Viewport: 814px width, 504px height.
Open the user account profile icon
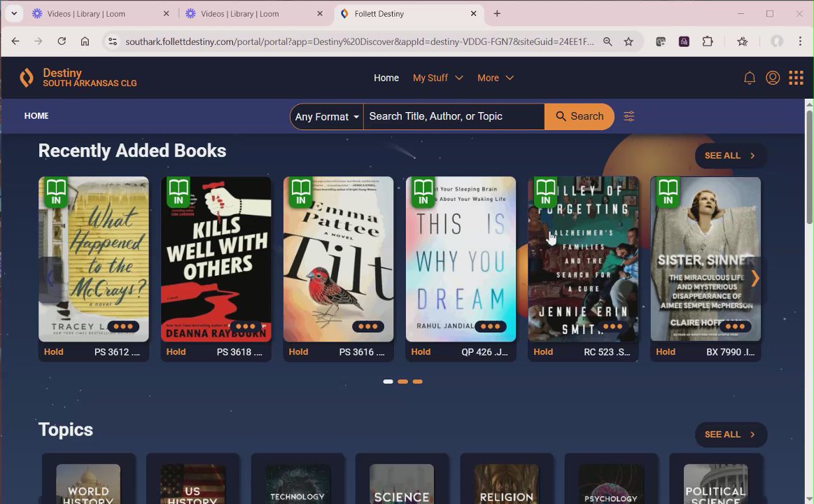click(773, 78)
